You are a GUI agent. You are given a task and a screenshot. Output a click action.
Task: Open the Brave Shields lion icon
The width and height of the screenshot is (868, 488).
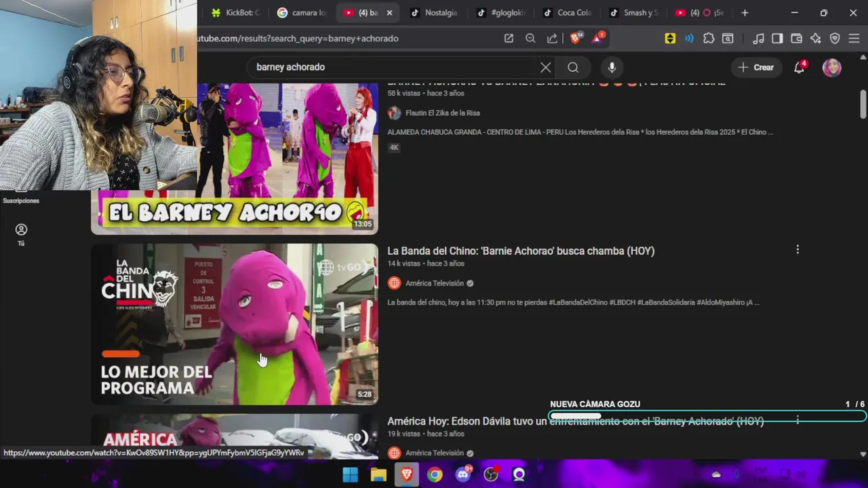(576, 38)
